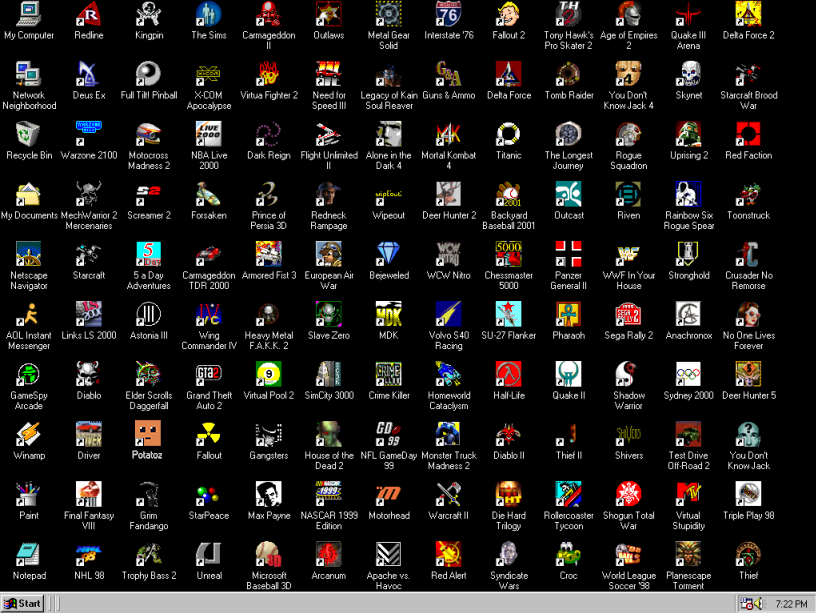Click the Redline shortcut icon
This screenshot has height=613, width=816.
89,14
